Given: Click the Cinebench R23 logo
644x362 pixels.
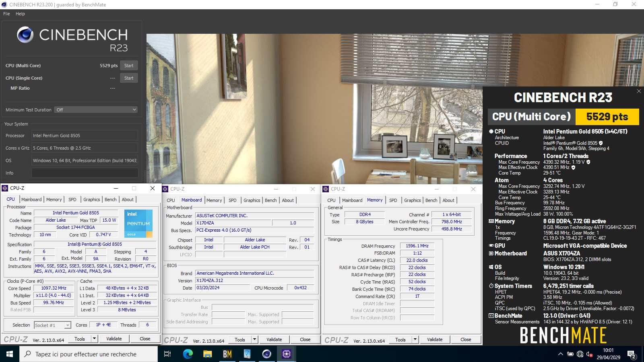Looking at the screenshot, I should pyautogui.click(x=72, y=39).
